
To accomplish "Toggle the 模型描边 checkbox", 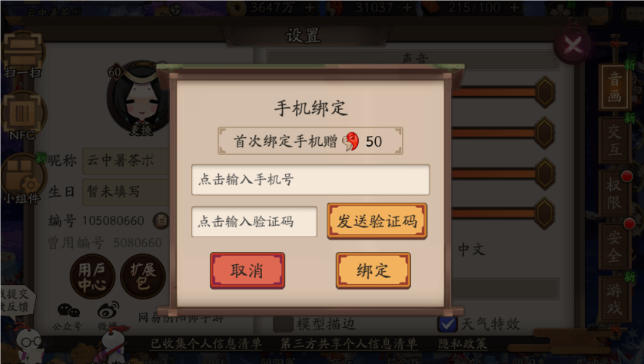I will click(x=283, y=324).
